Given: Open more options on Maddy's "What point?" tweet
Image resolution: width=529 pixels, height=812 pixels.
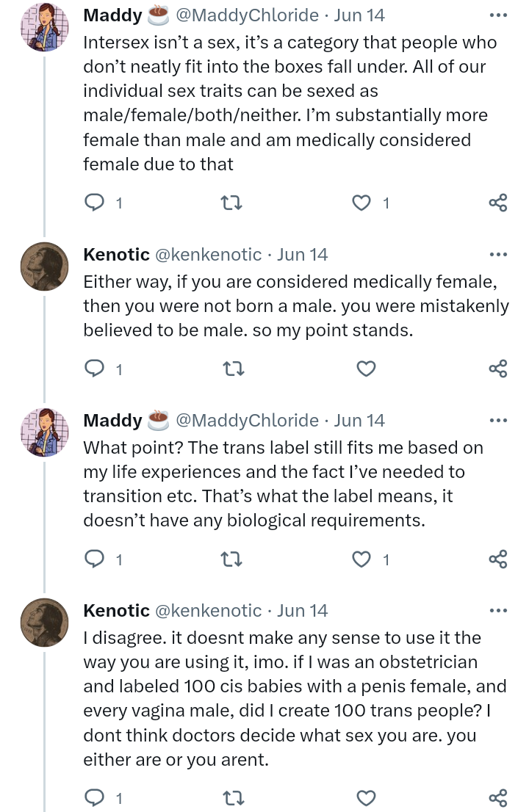Looking at the screenshot, I should coord(497,421).
